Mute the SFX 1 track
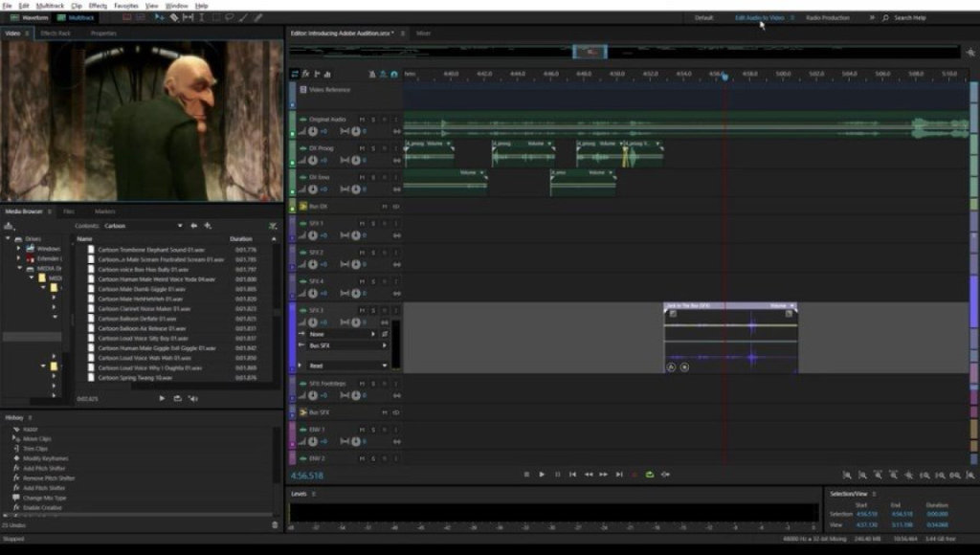 pyautogui.click(x=362, y=223)
